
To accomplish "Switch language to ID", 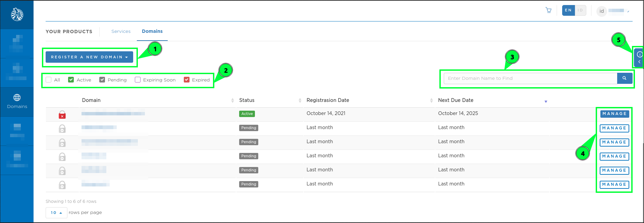I will (x=580, y=10).
